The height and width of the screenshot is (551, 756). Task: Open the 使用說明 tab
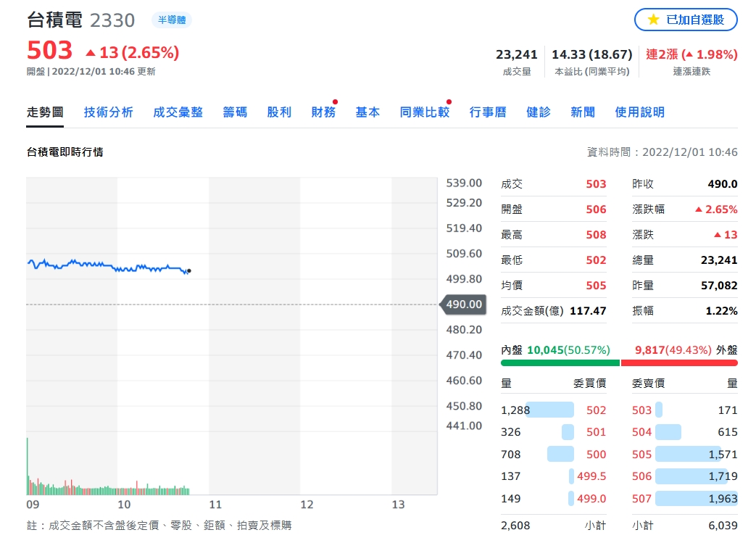640,112
